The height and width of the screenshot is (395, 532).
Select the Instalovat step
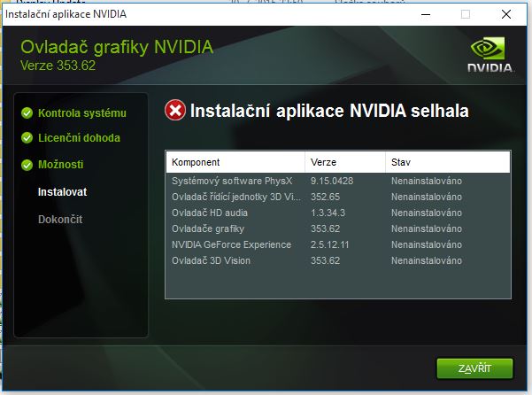63,192
